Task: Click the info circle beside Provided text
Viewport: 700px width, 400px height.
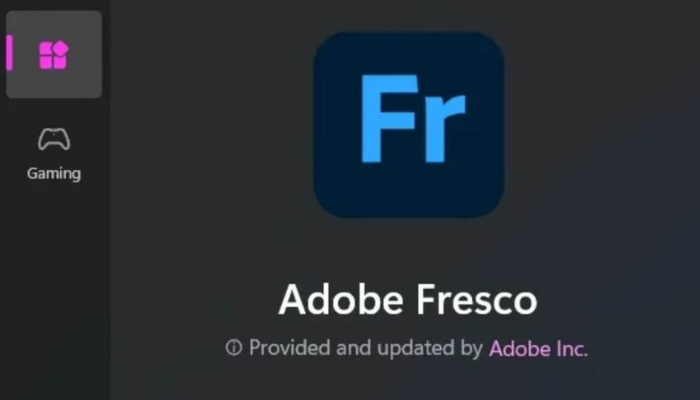Action: point(234,347)
